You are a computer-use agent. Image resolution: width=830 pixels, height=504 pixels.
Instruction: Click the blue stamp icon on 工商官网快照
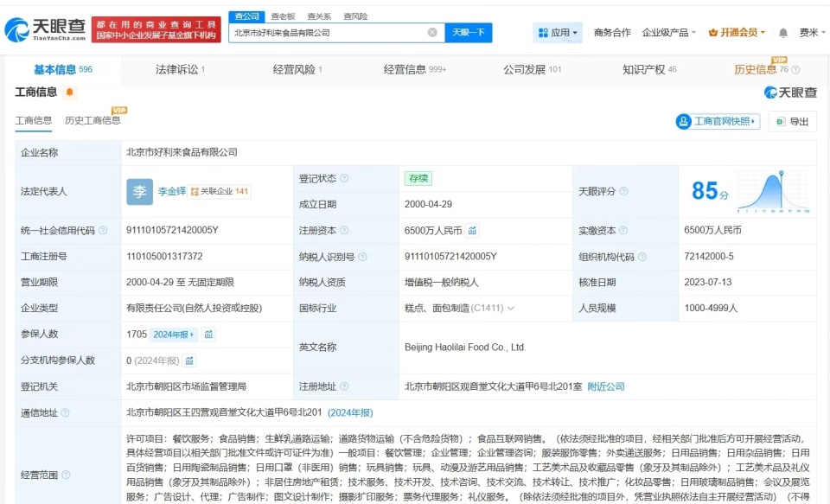684,122
